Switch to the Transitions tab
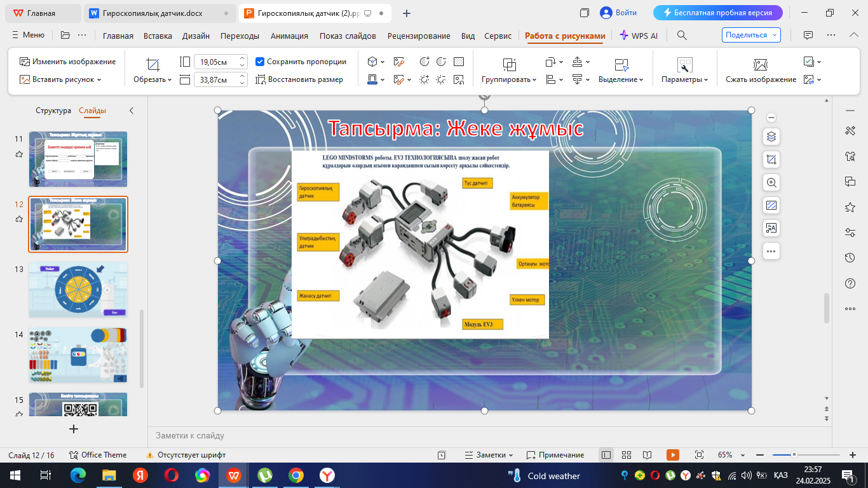868x488 pixels. [x=240, y=36]
